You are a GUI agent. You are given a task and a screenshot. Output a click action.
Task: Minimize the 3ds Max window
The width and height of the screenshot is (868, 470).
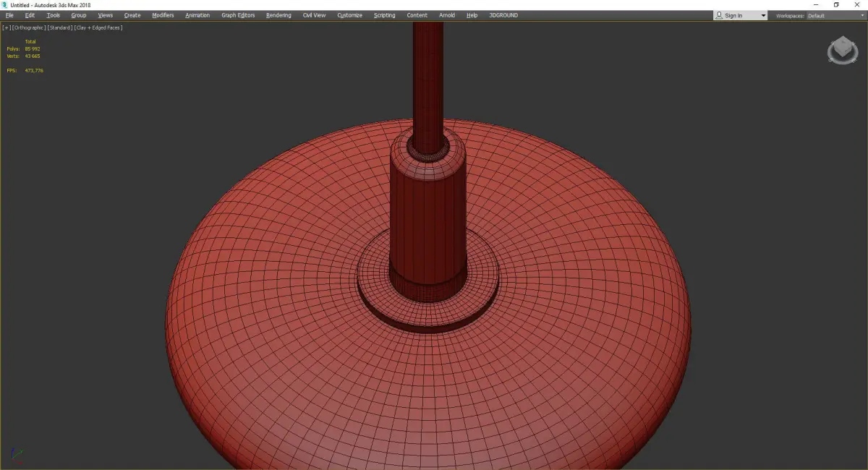coord(816,4)
